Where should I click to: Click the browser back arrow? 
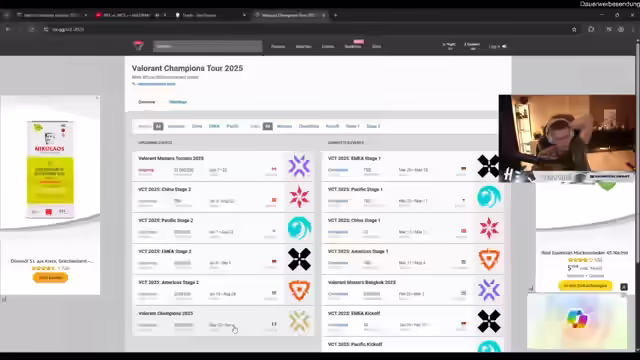pyautogui.click(x=8, y=29)
